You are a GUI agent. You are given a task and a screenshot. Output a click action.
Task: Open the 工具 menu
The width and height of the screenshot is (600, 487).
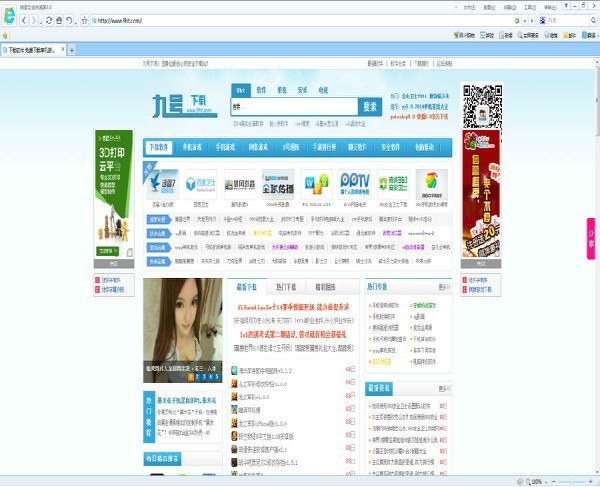[x=530, y=7]
